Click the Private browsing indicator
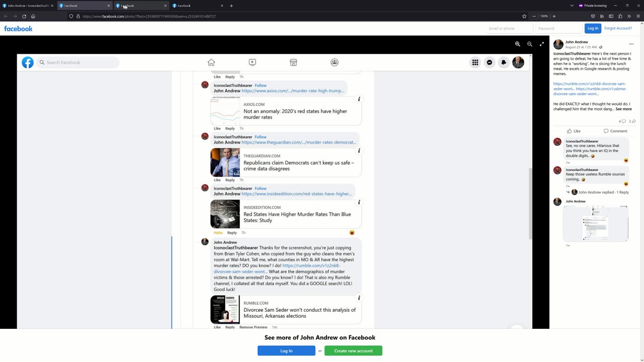644x362 pixels. coord(593,6)
